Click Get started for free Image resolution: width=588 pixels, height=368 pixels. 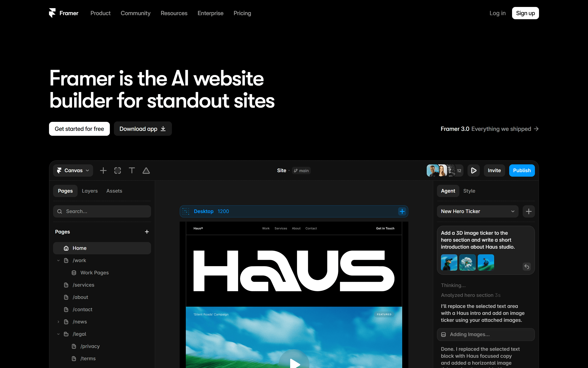79,129
